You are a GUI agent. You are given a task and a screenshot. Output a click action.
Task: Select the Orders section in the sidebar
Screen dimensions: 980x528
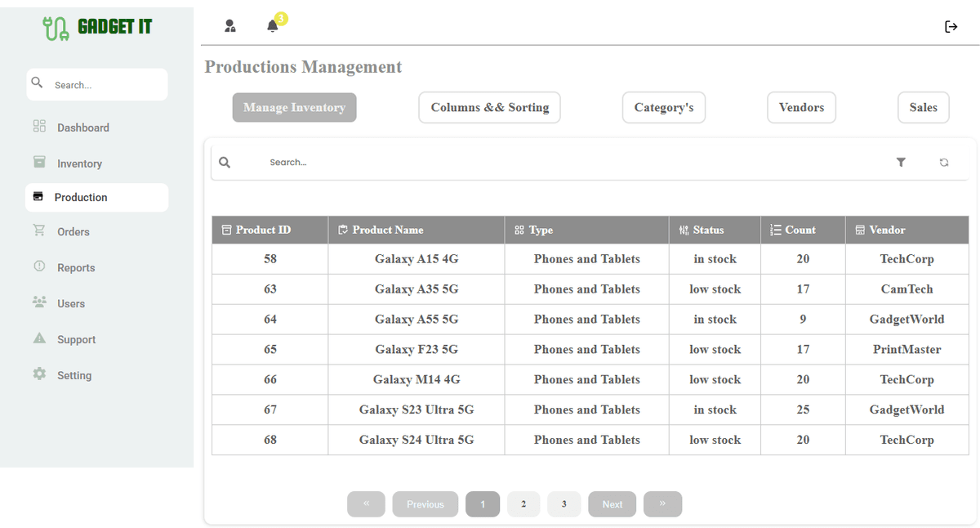pos(73,231)
